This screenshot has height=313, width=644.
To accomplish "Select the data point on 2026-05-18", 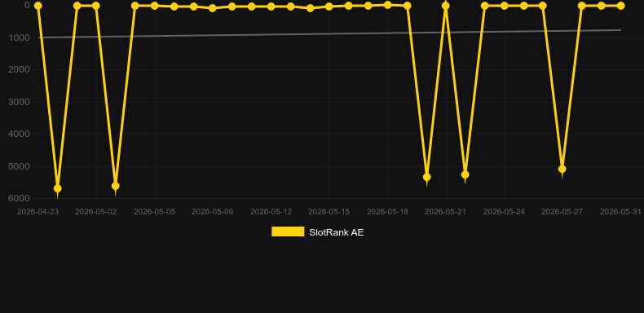I will pos(387,5).
